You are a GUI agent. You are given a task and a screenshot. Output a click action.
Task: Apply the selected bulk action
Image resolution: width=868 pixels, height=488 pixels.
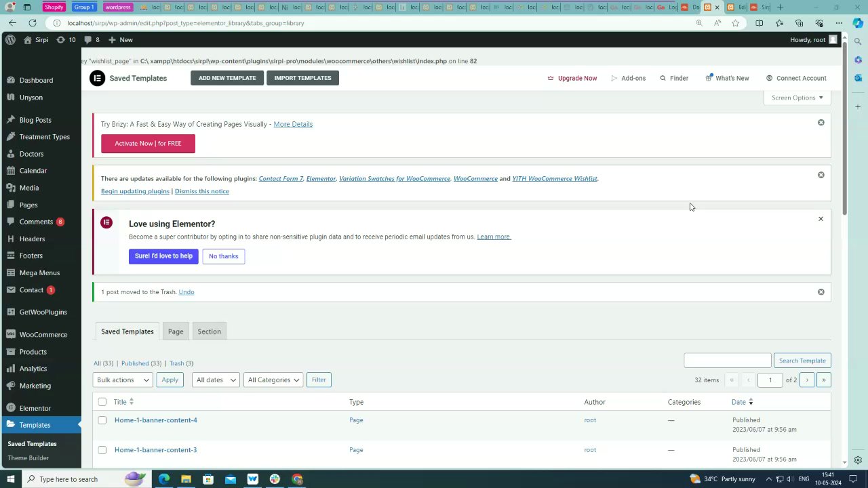pyautogui.click(x=170, y=380)
